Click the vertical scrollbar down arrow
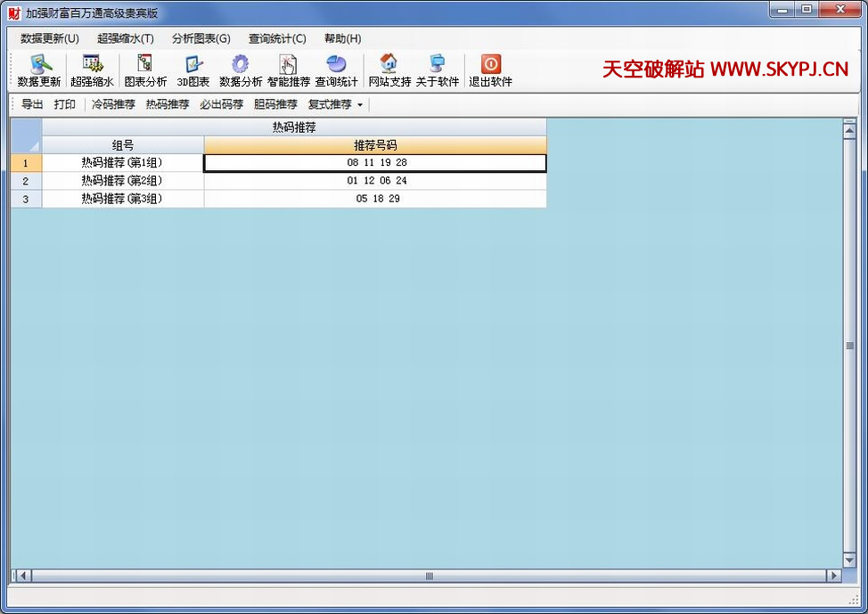Image resolution: width=868 pixels, height=614 pixels. pos(848,560)
